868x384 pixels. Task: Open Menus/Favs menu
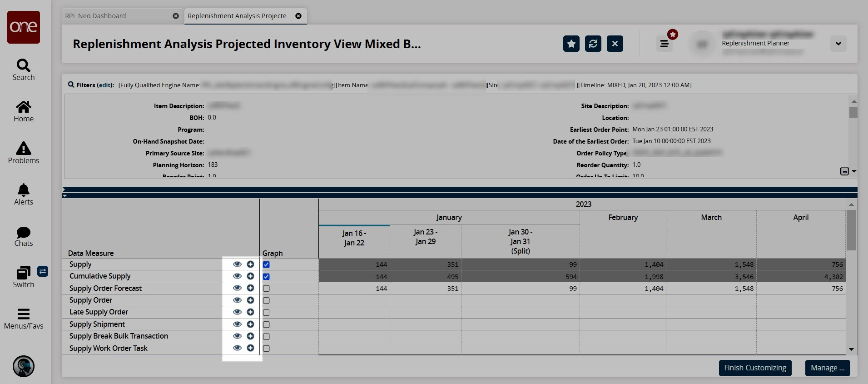point(24,319)
